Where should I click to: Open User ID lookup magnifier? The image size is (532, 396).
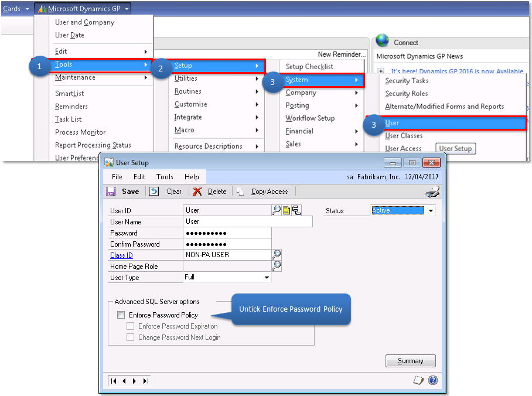click(x=277, y=210)
